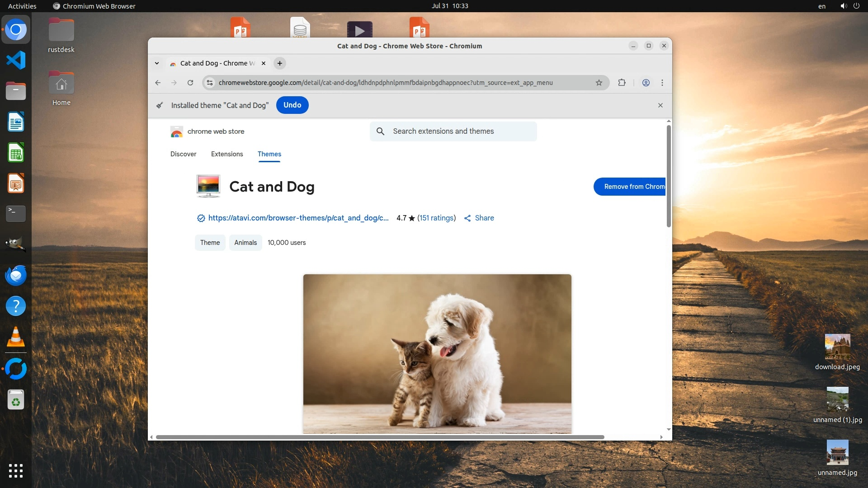This screenshot has height=488, width=868.
Task: Click the bookmark star icon
Action: [x=599, y=83]
